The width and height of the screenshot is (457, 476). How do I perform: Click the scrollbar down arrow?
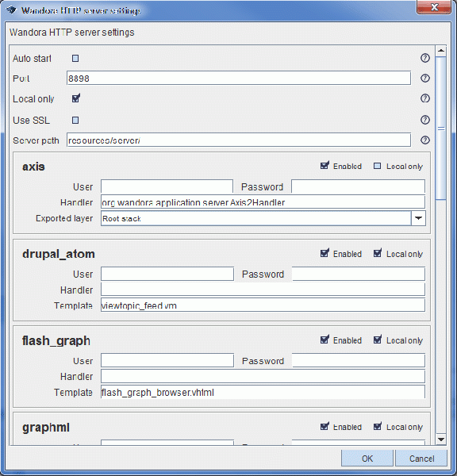pos(441,439)
